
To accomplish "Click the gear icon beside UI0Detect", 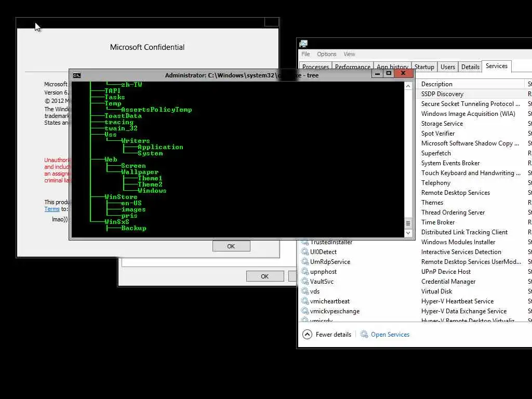I will [x=304, y=252].
